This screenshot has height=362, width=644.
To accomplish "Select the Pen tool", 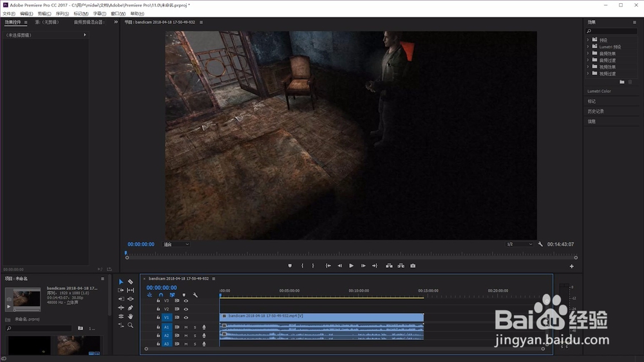I will [130, 308].
